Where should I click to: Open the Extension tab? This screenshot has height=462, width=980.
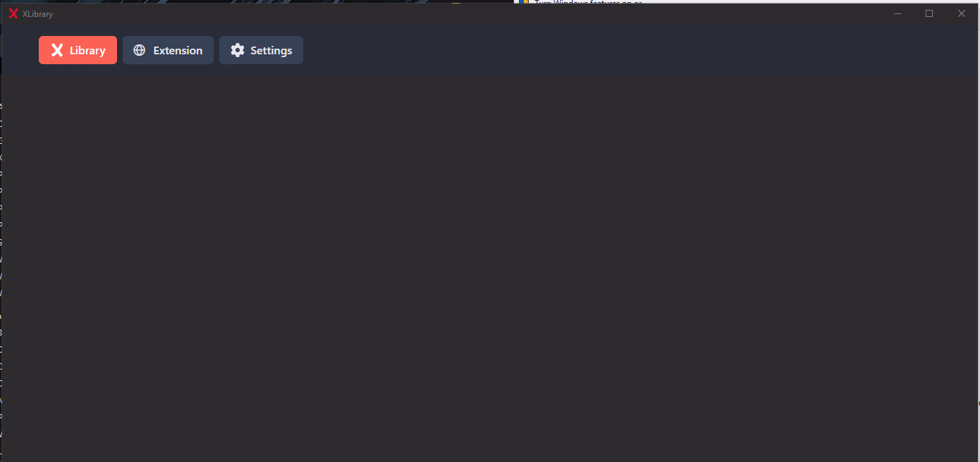pos(168,50)
